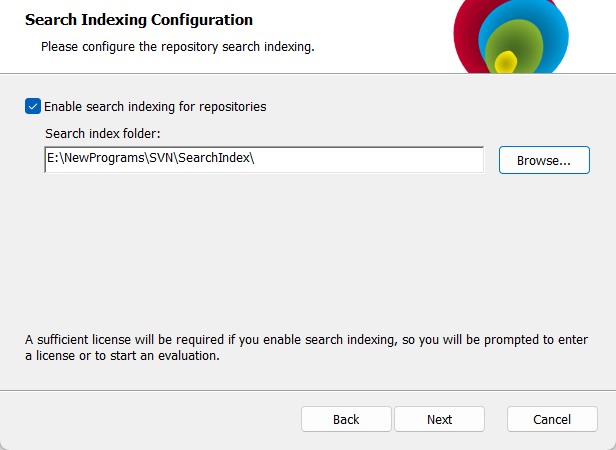Focus the Search index folder path field
616x450 pixels.
coord(264,160)
